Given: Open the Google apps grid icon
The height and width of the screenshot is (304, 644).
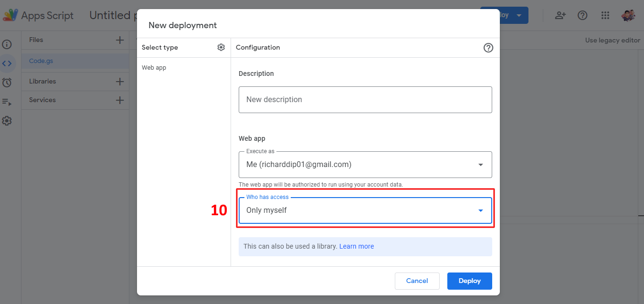Looking at the screenshot, I should coord(605,15).
